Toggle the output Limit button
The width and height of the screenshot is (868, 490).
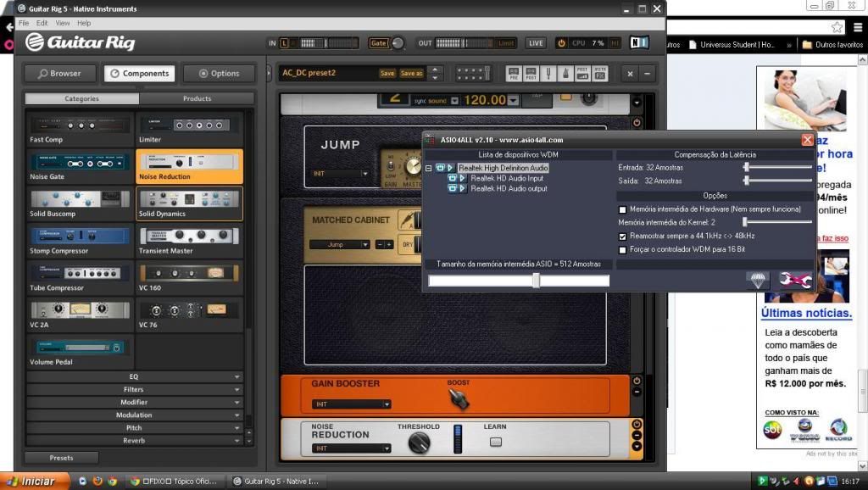(x=506, y=43)
